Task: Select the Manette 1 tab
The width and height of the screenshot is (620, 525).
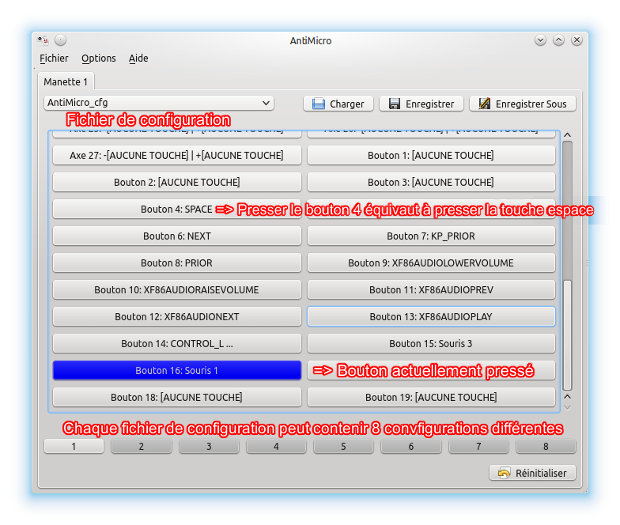Action: [66, 81]
